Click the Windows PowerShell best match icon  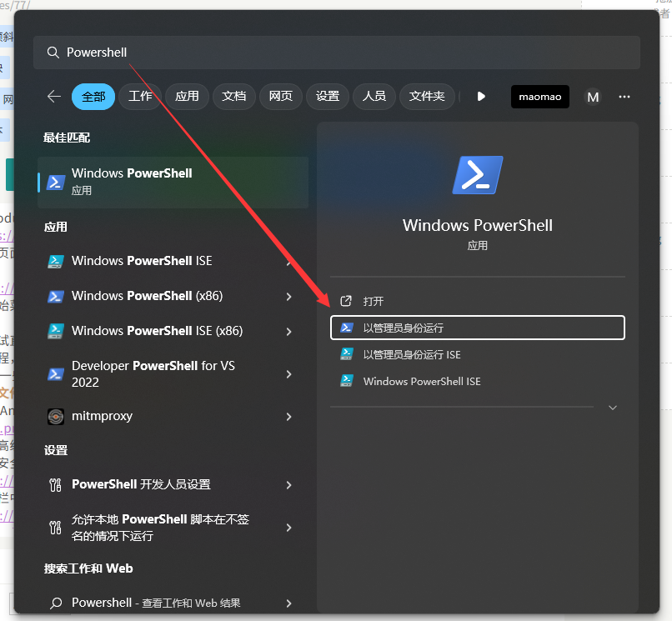(x=56, y=183)
